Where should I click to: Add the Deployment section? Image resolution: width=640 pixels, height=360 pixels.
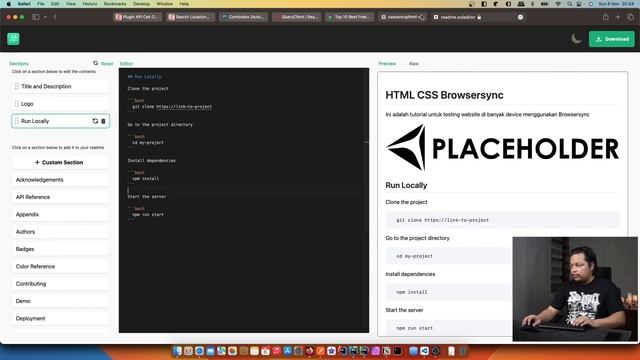point(60,318)
